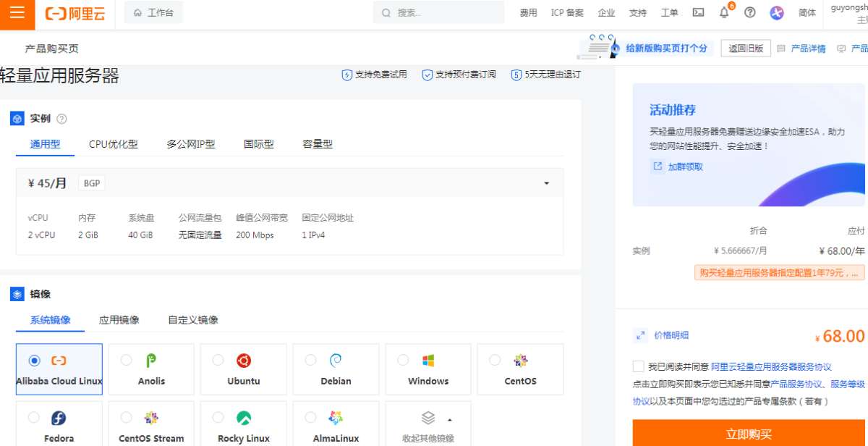Image resolution: width=868 pixels, height=446 pixels.
Task: Click the help question mark icon
Action: tap(750, 12)
